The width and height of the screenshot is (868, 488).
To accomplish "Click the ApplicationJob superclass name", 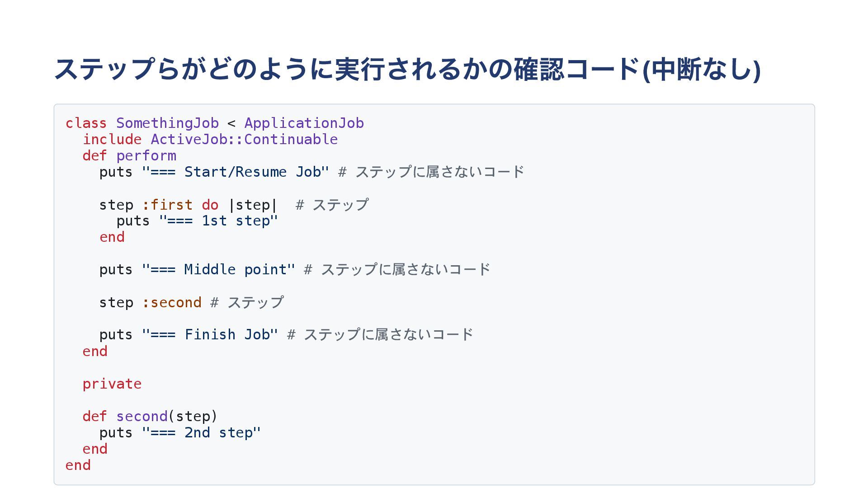I will pos(304,123).
